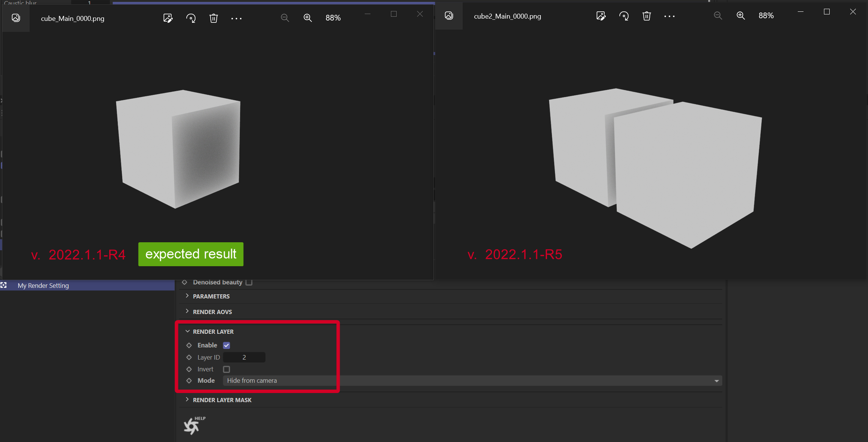Collapse the RENDER LAYER section
Screen dimensions: 868x442
click(x=213, y=331)
